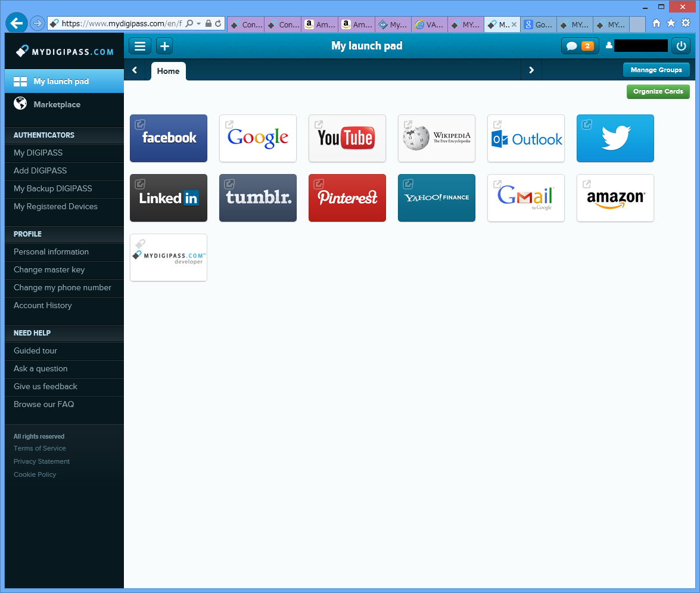Open browser Home icon
Image resolution: width=700 pixels, height=593 pixels.
(657, 23)
